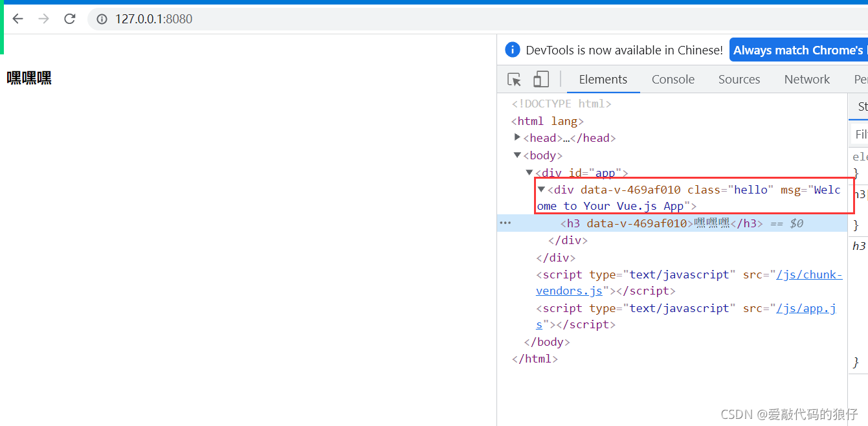The width and height of the screenshot is (868, 426).
Task: Collapse the body element node
Action: click(x=517, y=155)
